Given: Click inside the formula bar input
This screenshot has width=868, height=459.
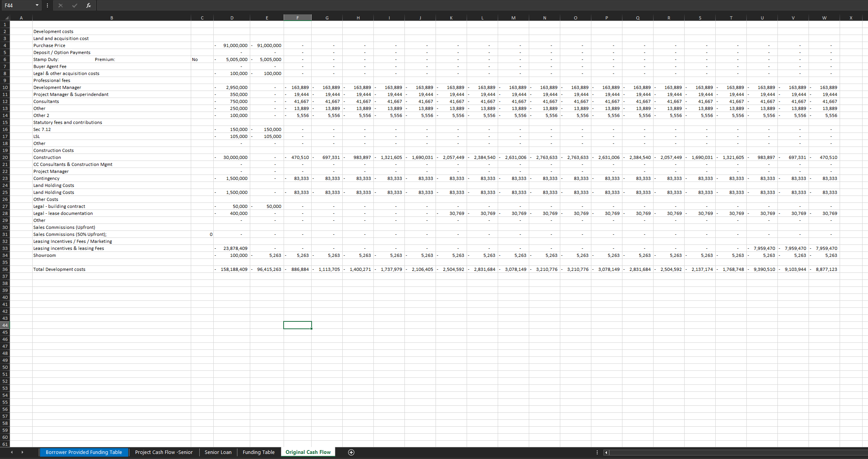Looking at the screenshot, I should (482, 5).
